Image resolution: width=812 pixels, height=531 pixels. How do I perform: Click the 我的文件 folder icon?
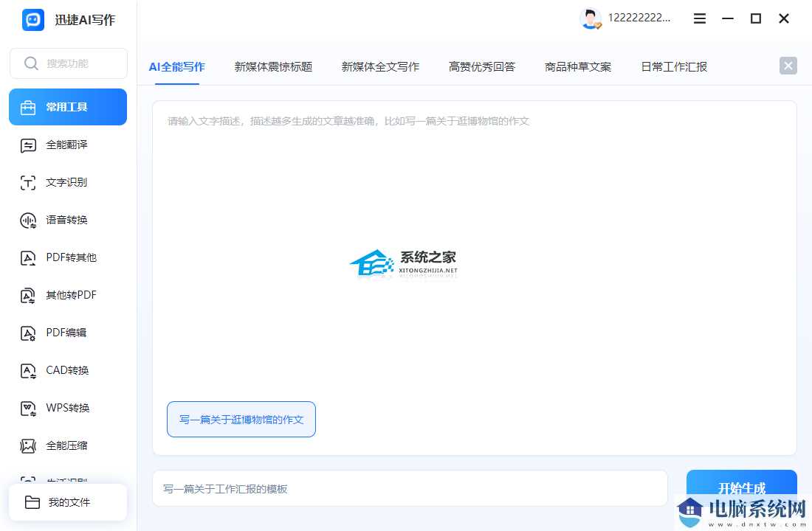click(x=32, y=502)
